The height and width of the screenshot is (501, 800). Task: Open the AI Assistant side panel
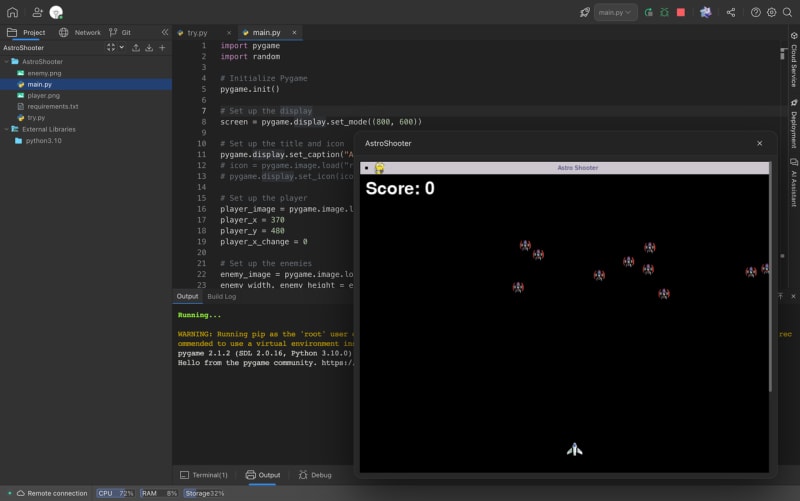794,182
